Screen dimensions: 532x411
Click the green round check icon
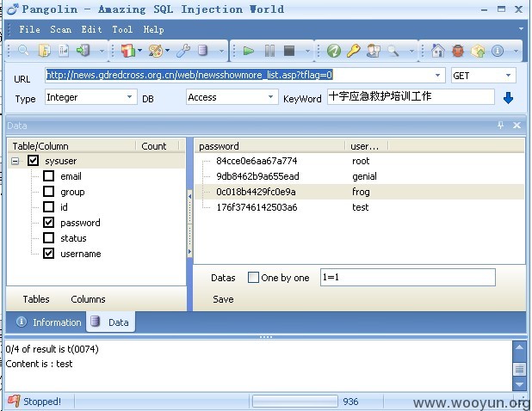point(334,52)
